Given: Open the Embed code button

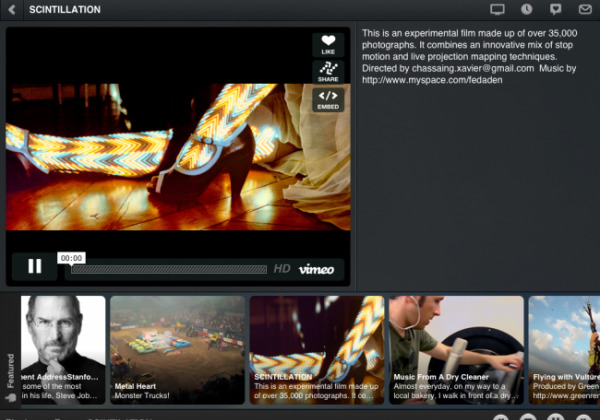Looking at the screenshot, I should coord(328,99).
